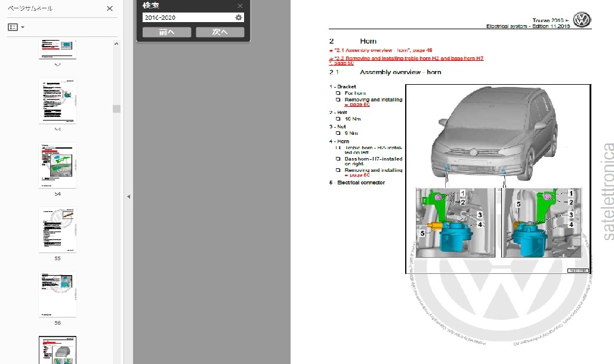Viewport: 614px width, 364px height.
Task: Open page 55 thumbnail
Action: click(x=57, y=230)
